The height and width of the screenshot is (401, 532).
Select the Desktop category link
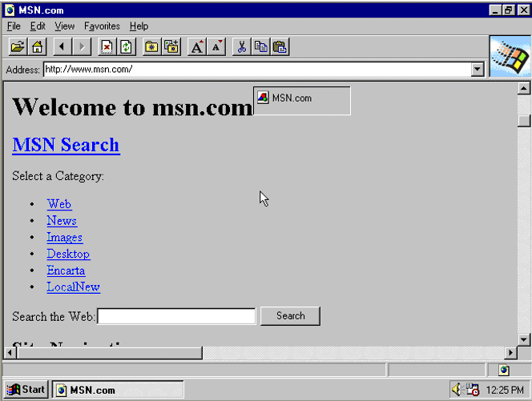point(68,254)
